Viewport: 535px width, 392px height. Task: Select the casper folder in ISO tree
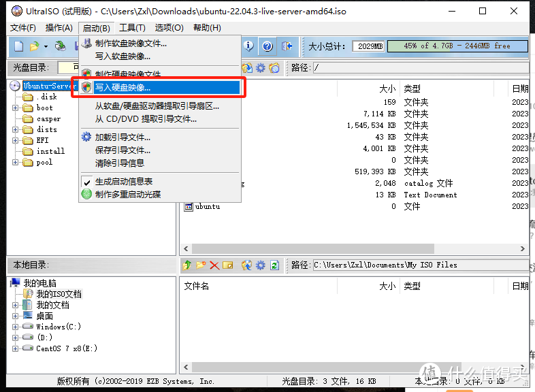click(x=48, y=118)
